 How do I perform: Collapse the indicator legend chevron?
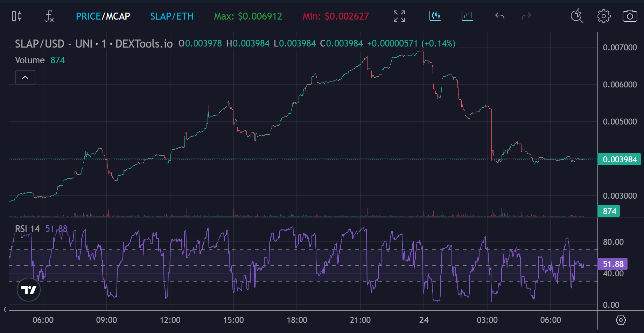pos(25,77)
